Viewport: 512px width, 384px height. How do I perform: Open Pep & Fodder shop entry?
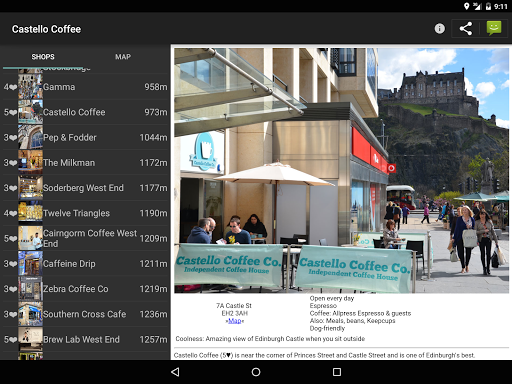86,137
